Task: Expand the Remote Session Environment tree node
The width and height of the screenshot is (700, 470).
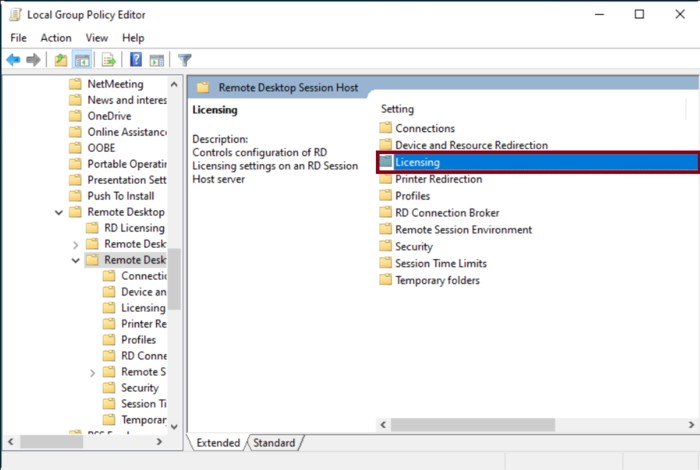Action: point(93,372)
